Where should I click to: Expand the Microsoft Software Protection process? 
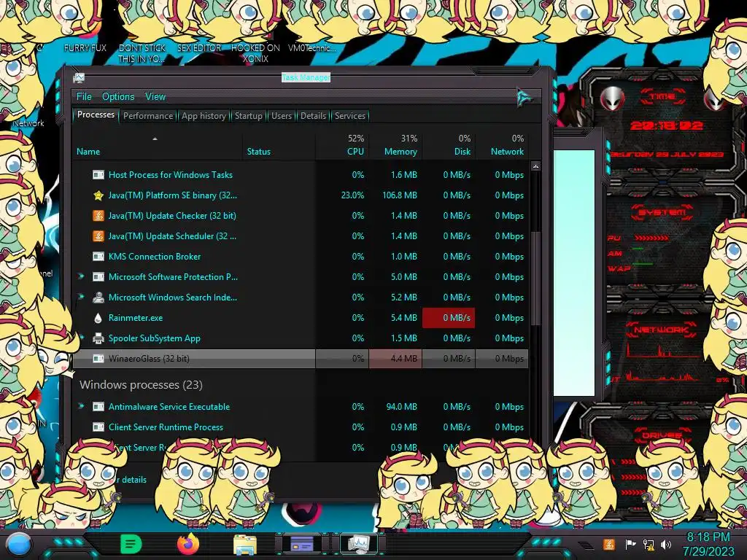(81, 276)
